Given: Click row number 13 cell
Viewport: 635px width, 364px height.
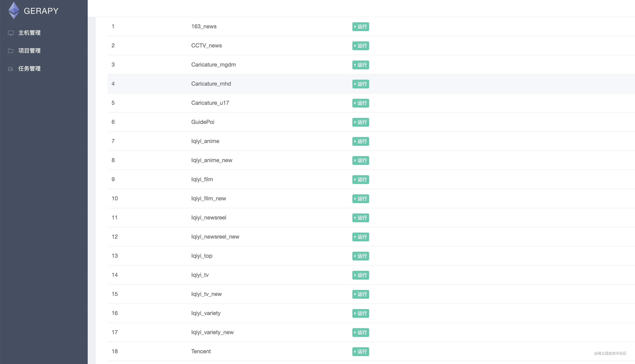Looking at the screenshot, I should tap(115, 256).
